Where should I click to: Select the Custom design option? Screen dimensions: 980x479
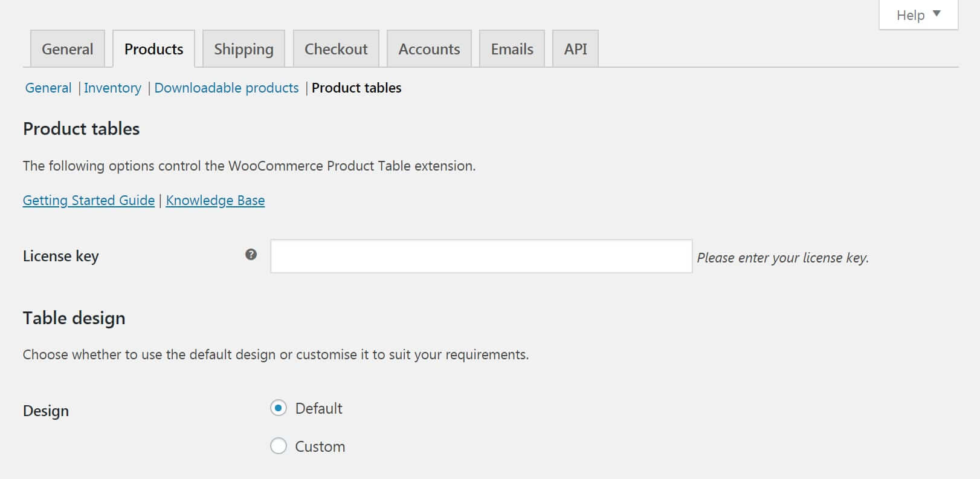pos(278,446)
